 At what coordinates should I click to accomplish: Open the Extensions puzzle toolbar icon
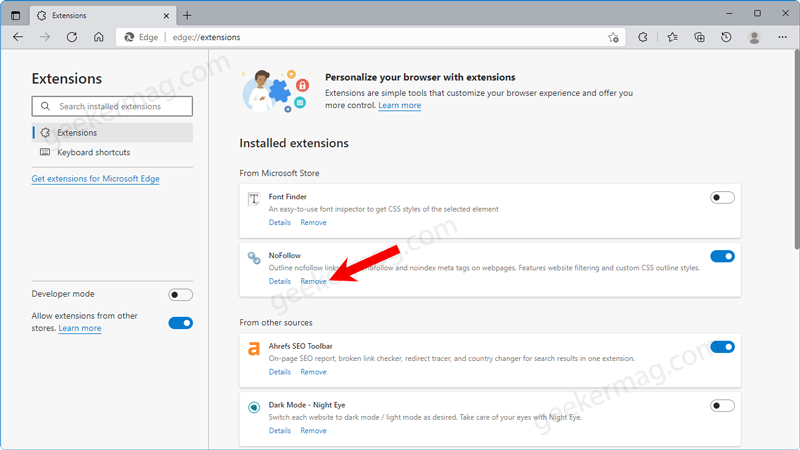(x=642, y=37)
